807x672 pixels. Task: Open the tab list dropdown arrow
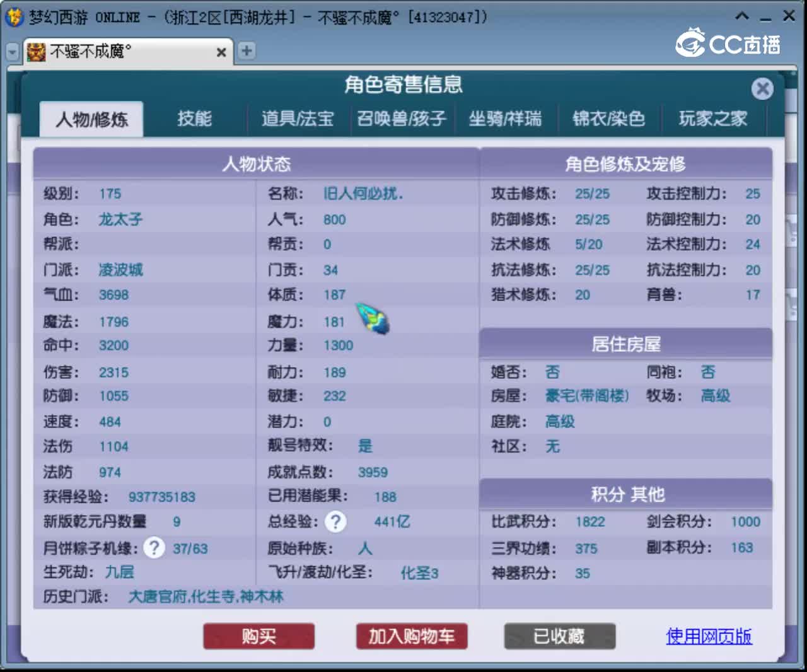[12, 52]
